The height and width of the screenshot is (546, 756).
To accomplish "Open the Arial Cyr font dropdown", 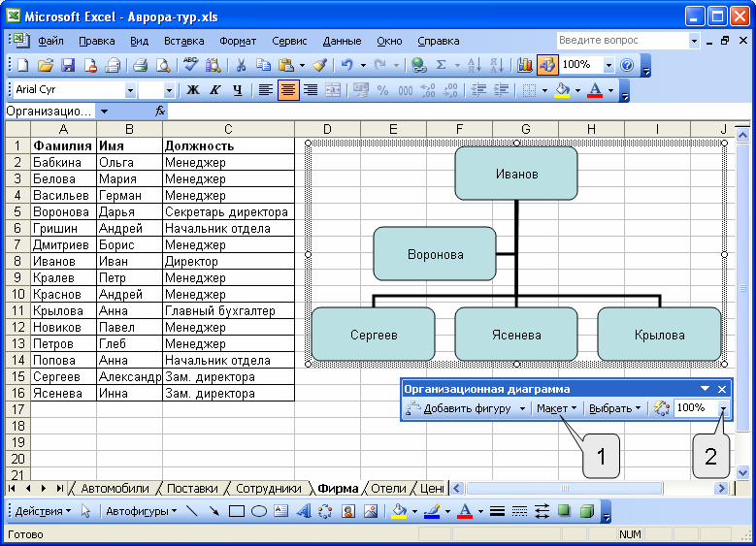I will point(130,90).
